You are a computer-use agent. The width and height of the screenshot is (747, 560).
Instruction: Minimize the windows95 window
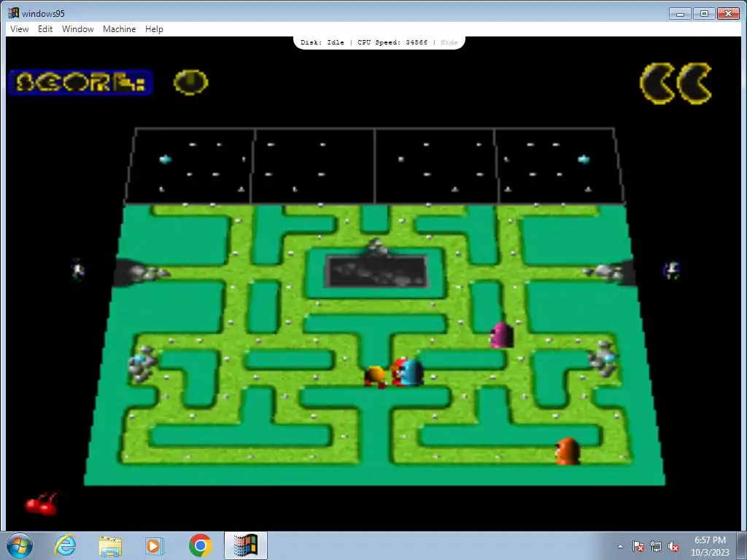click(680, 13)
